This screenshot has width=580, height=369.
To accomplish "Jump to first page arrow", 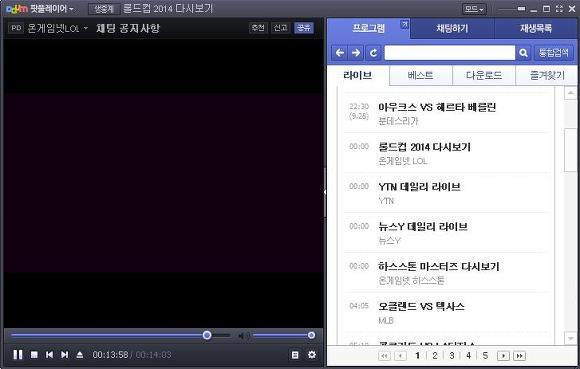I will click(384, 356).
